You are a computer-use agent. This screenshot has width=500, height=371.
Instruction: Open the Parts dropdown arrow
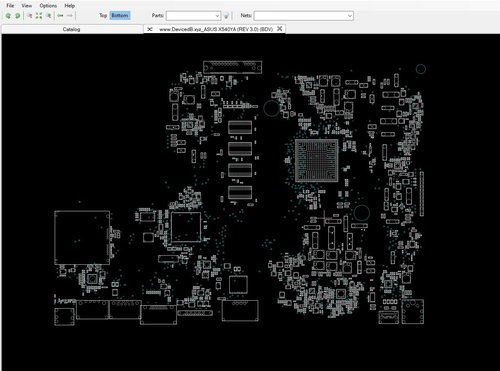click(x=217, y=16)
